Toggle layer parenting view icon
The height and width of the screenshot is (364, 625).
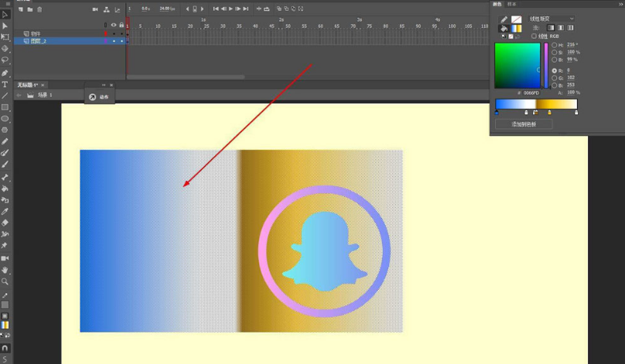pos(107,9)
